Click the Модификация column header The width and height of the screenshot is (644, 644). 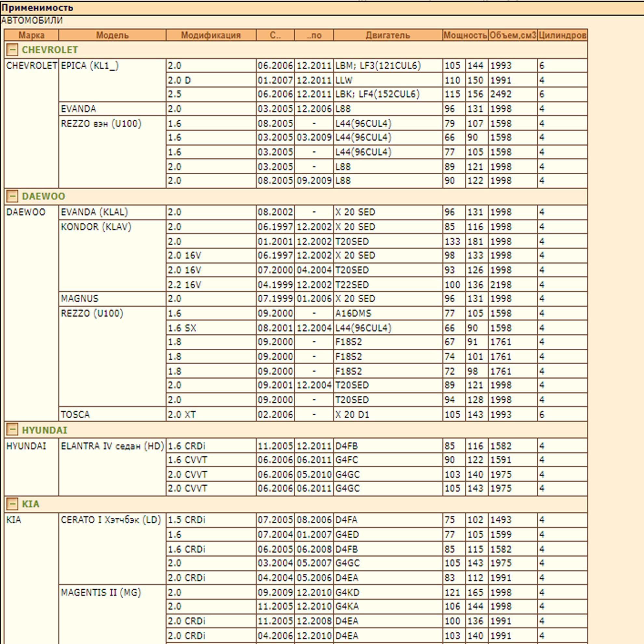pyautogui.click(x=211, y=35)
